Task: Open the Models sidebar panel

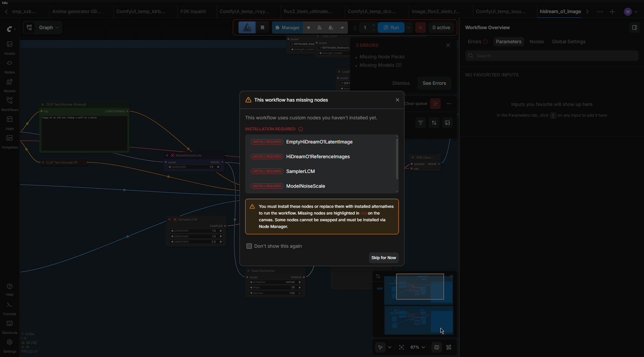Action: coord(9,85)
